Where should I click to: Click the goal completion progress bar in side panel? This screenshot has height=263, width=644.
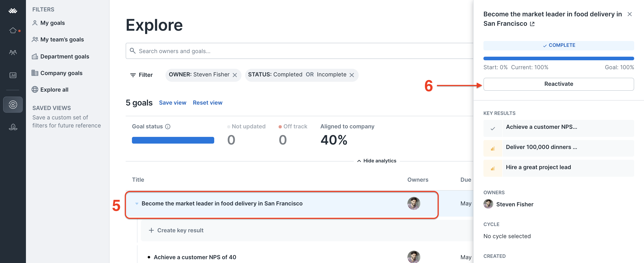558,58
